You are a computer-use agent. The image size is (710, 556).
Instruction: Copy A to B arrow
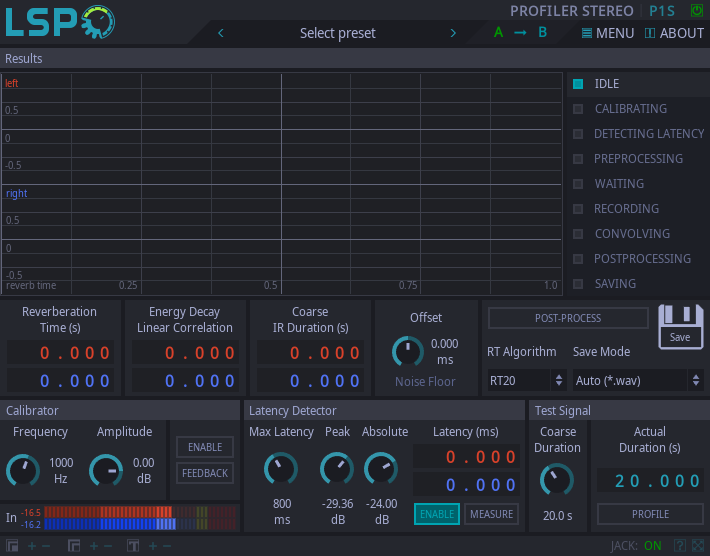(x=520, y=33)
